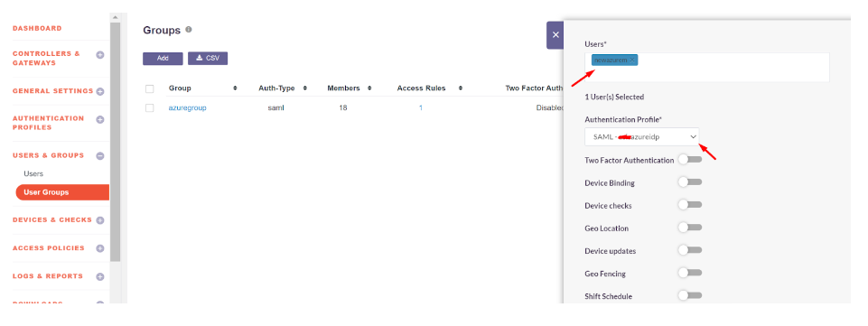Click the Members column header

point(344,88)
